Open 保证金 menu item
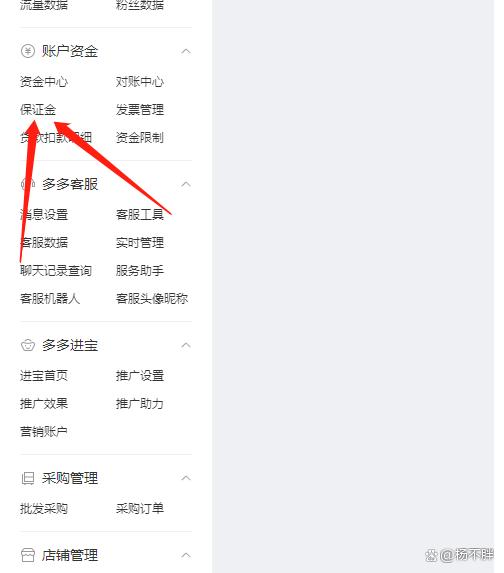Image resolution: width=504 pixels, height=573 pixels. pos(38,110)
